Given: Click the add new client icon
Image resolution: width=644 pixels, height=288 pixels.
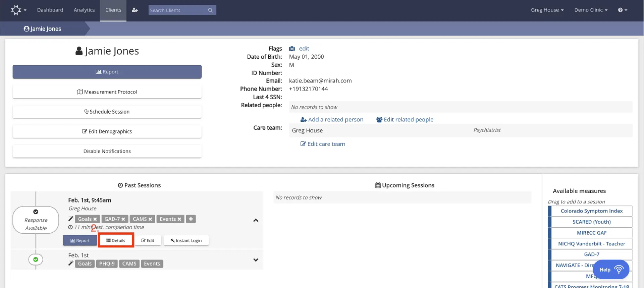Looking at the screenshot, I should [135, 10].
